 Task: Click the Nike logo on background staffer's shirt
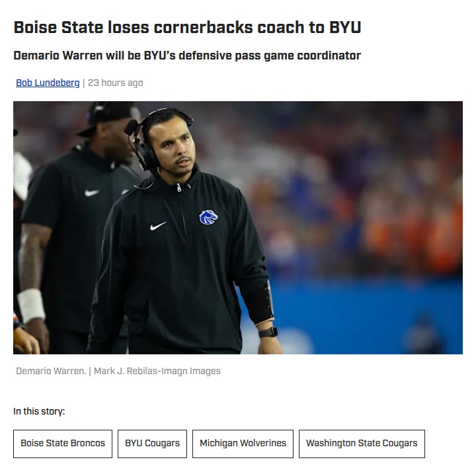pos(91,193)
